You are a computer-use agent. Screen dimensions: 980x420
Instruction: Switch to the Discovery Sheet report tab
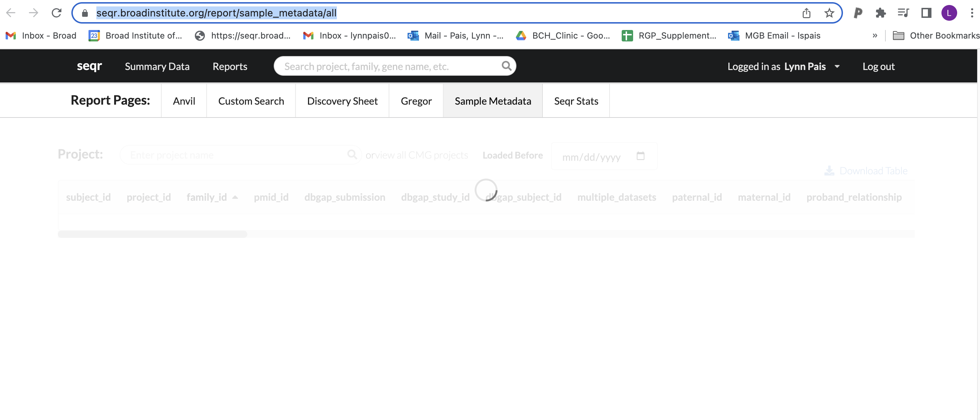342,100
